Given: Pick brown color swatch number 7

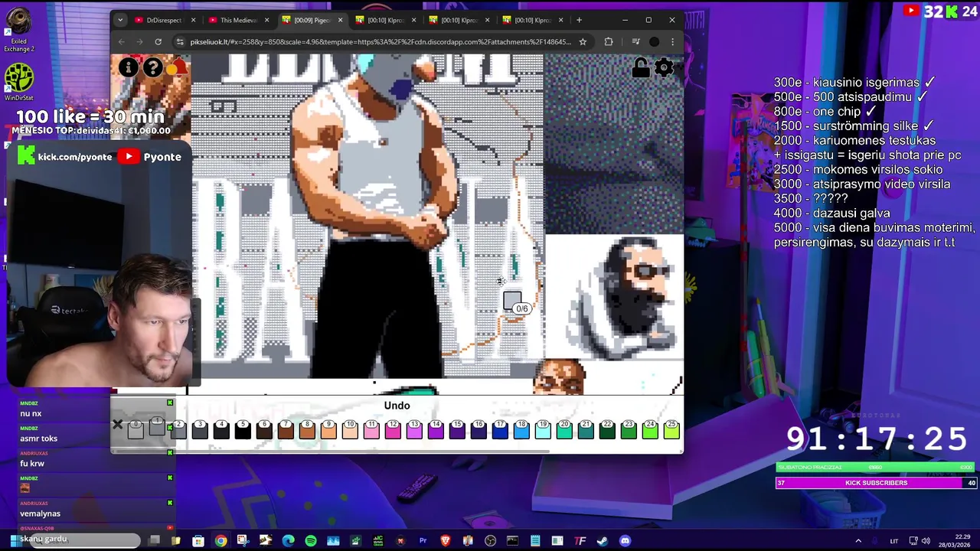Looking at the screenshot, I should pos(286,430).
